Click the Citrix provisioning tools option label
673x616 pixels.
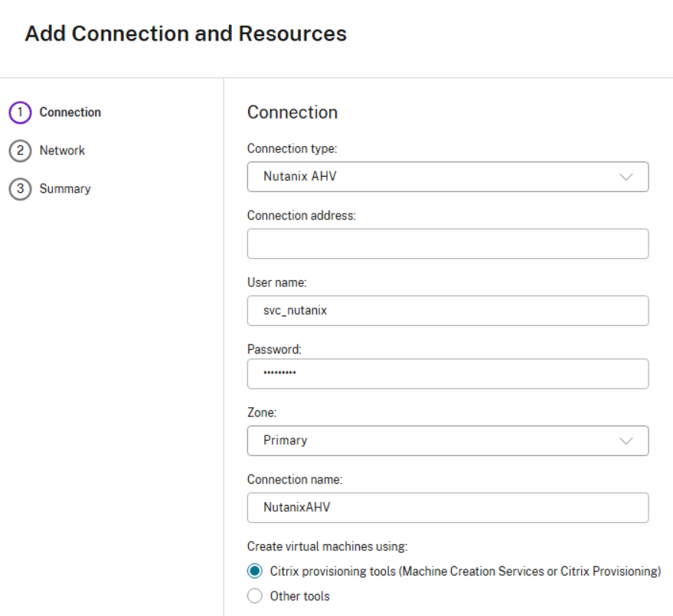(465, 571)
